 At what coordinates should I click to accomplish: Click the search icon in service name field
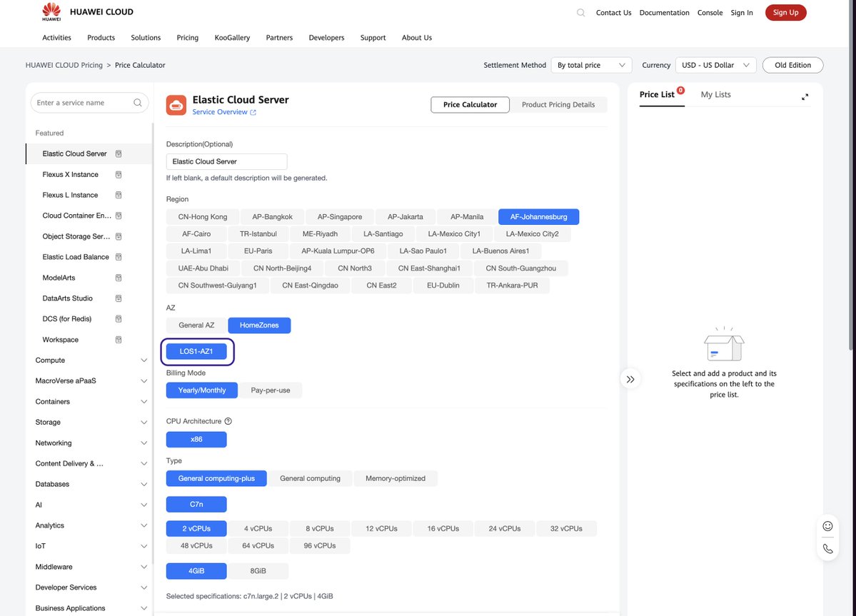point(138,103)
